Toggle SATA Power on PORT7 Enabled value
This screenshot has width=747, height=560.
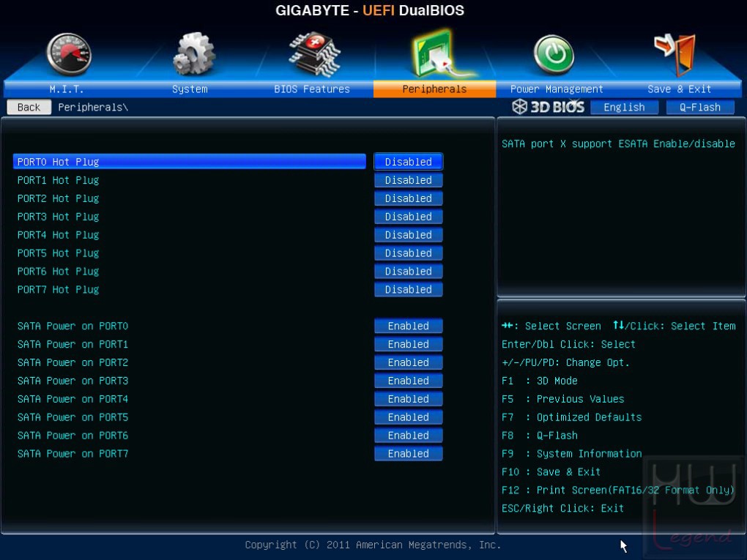[x=408, y=454]
